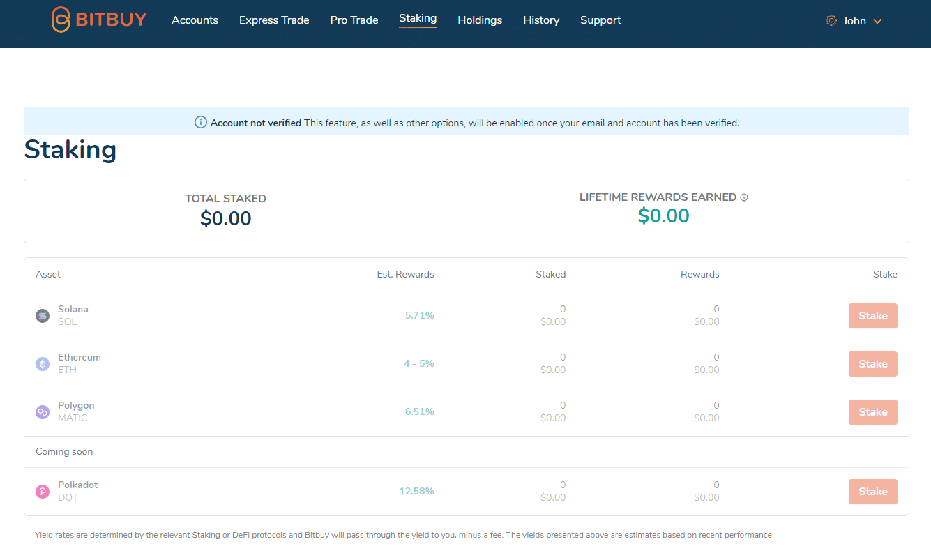Click the yield rates disclaimer text
This screenshot has height=560, width=931.
coord(404,536)
